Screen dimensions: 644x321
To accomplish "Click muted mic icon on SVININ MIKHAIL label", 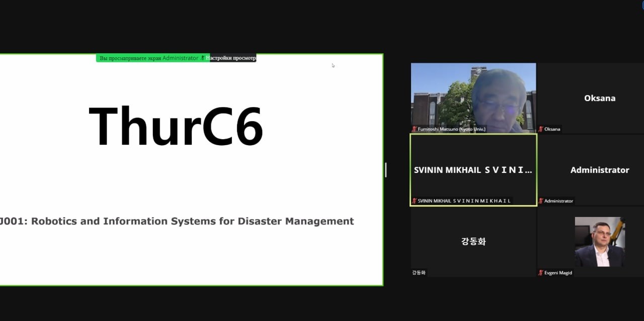I will point(415,201).
